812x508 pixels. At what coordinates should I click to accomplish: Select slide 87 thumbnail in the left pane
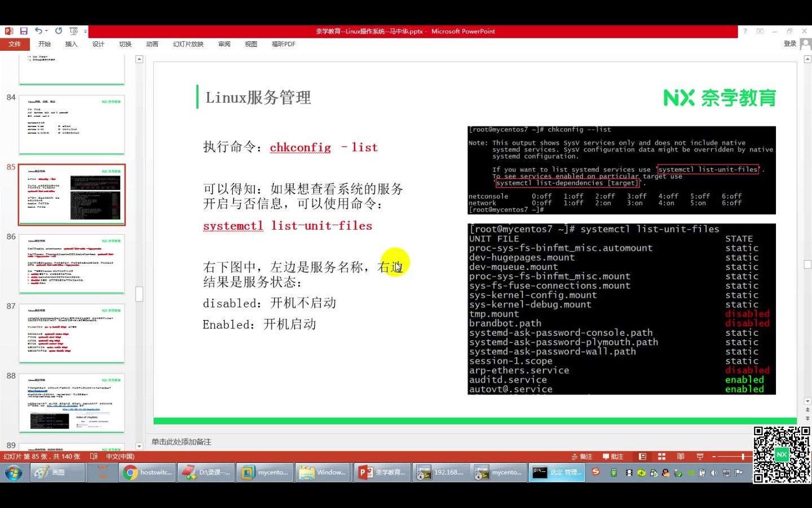[72, 334]
